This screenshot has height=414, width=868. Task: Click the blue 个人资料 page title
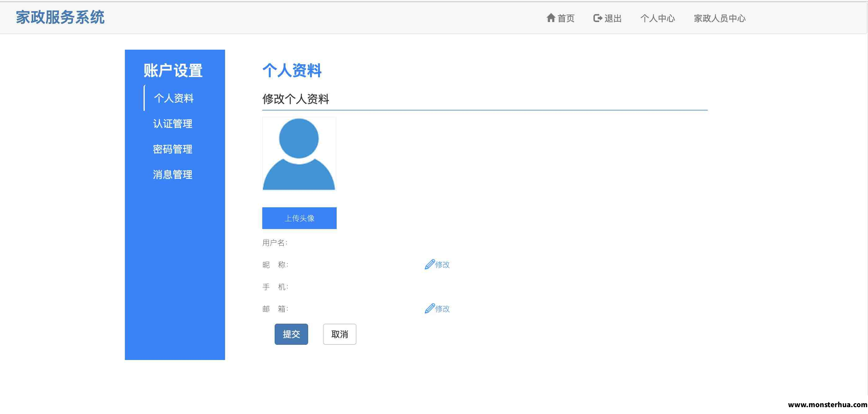click(292, 70)
